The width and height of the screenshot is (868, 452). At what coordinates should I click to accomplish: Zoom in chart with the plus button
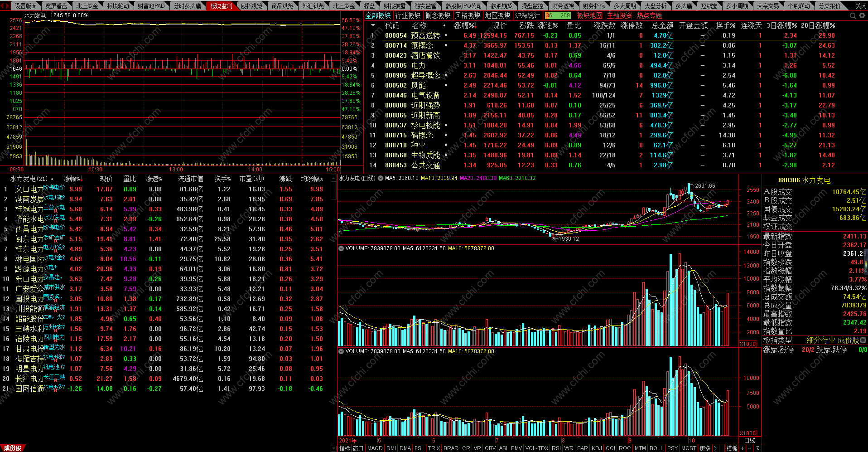[x=741, y=448]
